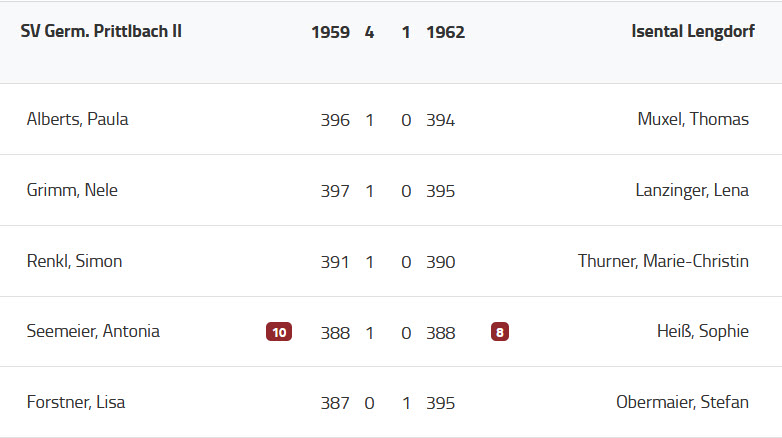Select Nele Grimm's score of 397
The height and width of the screenshot is (438, 782).
(x=335, y=190)
